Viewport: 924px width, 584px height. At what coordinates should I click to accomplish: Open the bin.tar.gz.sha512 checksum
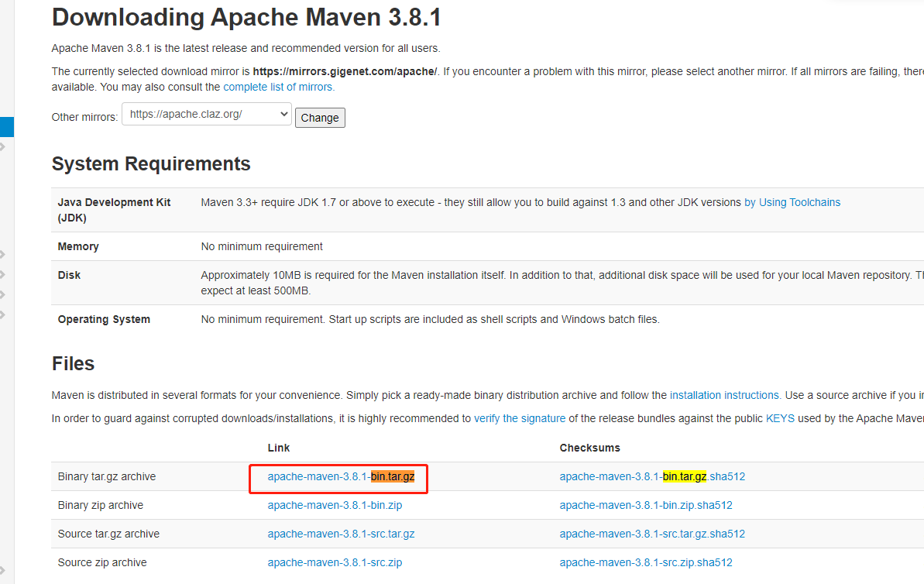[x=652, y=477]
